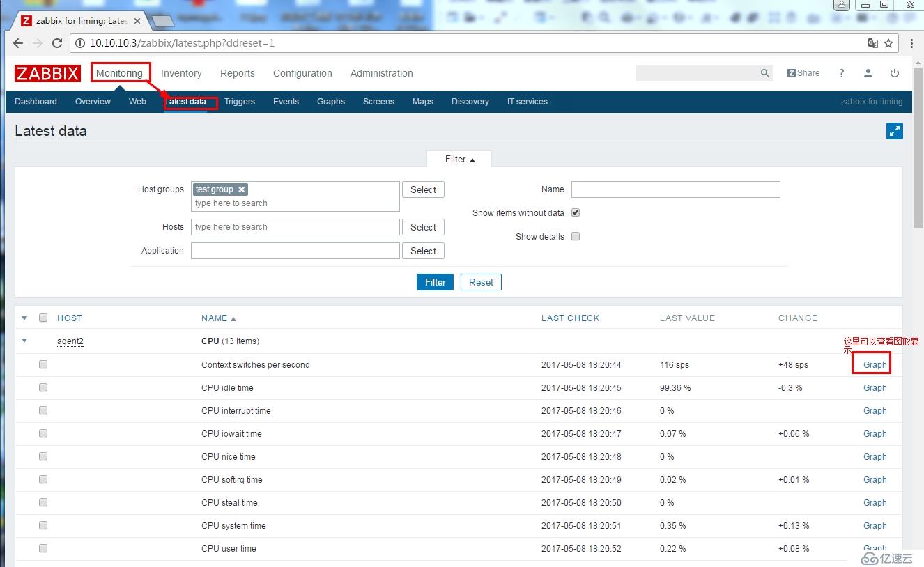Go to the Maps submenu
924x567 pixels.
point(423,102)
